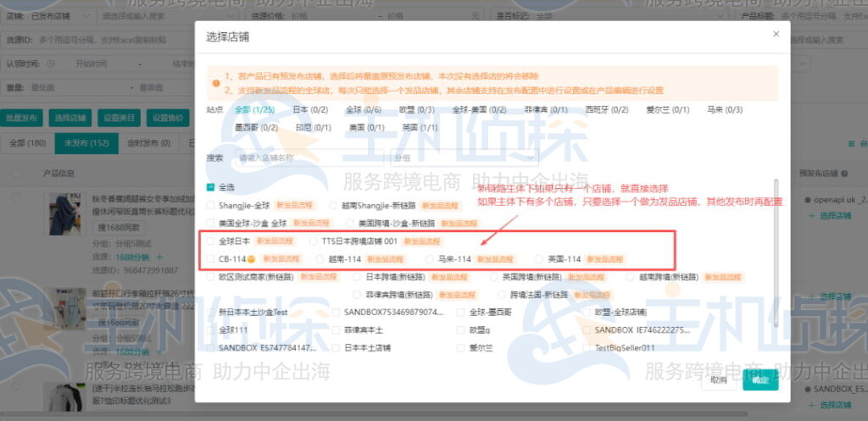
Task: Click the orange warning icon in notice banner
Action: click(216, 84)
